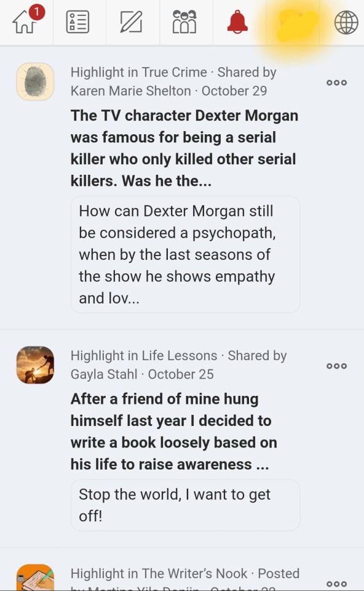This screenshot has height=591, width=364.
Task: Open the True Crime space link
Action: pyautogui.click(x=174, y=72)
